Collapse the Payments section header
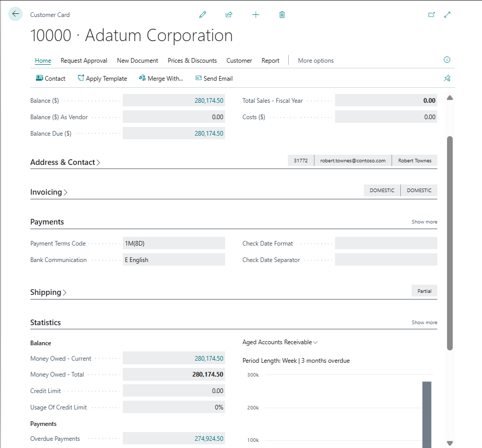 [47, 222]
